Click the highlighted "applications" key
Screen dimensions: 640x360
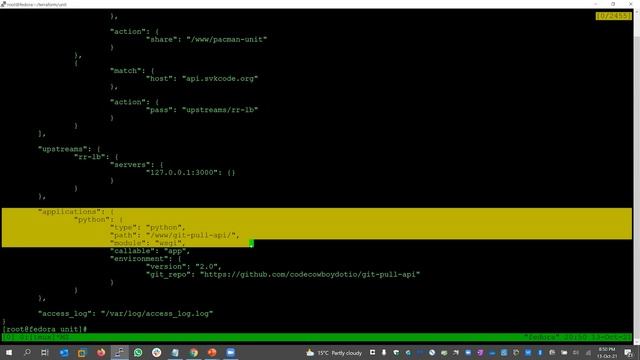click(x=69, y=212)
